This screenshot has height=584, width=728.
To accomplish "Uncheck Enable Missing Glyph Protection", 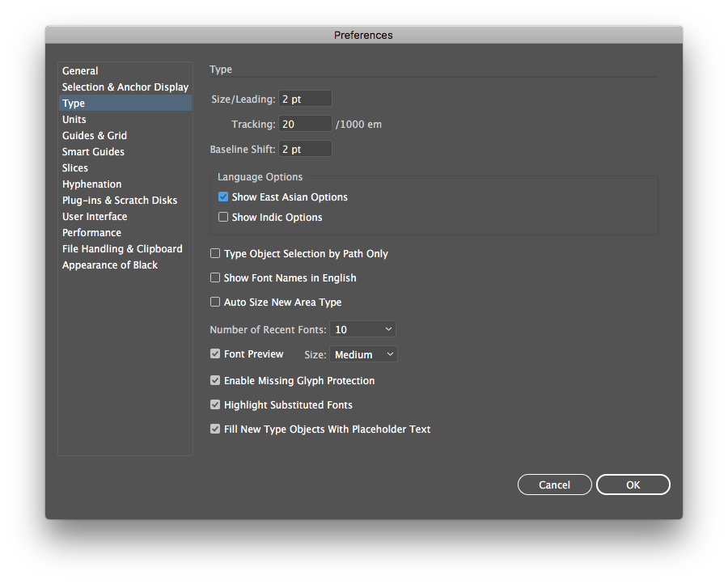I will click(215, 381).
